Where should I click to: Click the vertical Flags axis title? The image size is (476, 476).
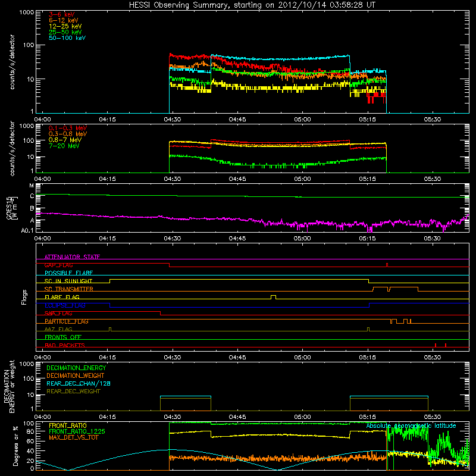pos(24,297)
